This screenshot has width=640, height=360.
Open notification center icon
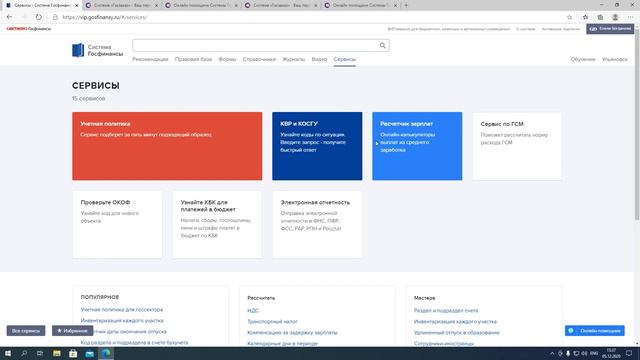(x=629, y=353)
